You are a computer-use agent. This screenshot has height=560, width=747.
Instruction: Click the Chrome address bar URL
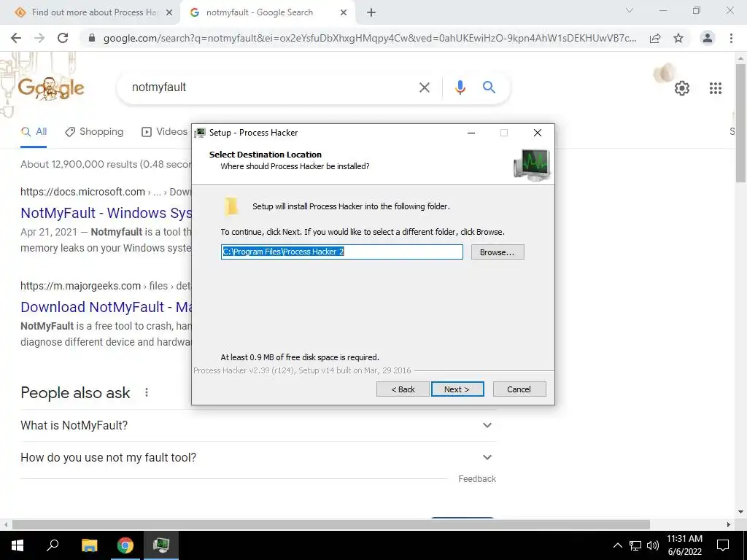[370, 38]
